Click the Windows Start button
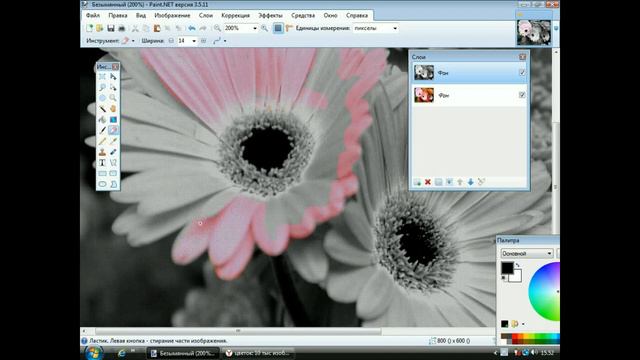The image size is (640, 360). pos(93,353)
